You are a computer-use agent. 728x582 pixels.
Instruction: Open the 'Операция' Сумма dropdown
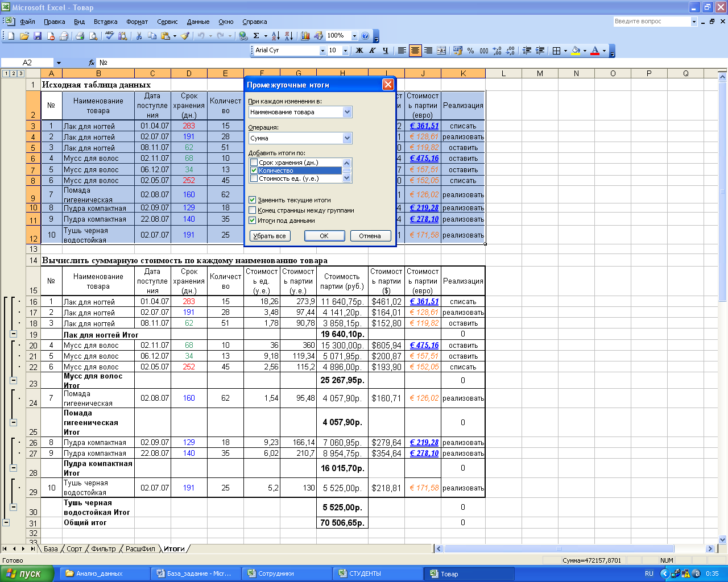pos(348,138)
